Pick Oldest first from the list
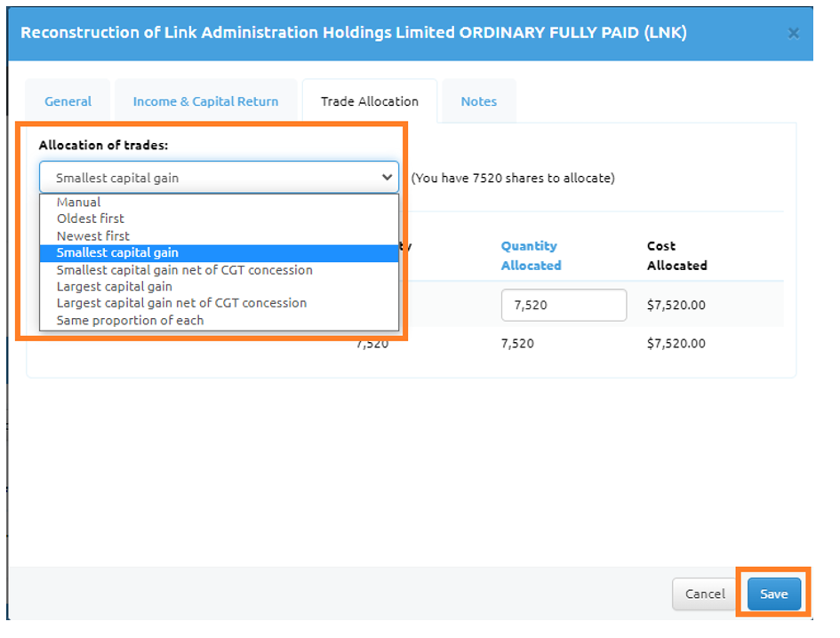840x638 pixels. pos(91,219)
